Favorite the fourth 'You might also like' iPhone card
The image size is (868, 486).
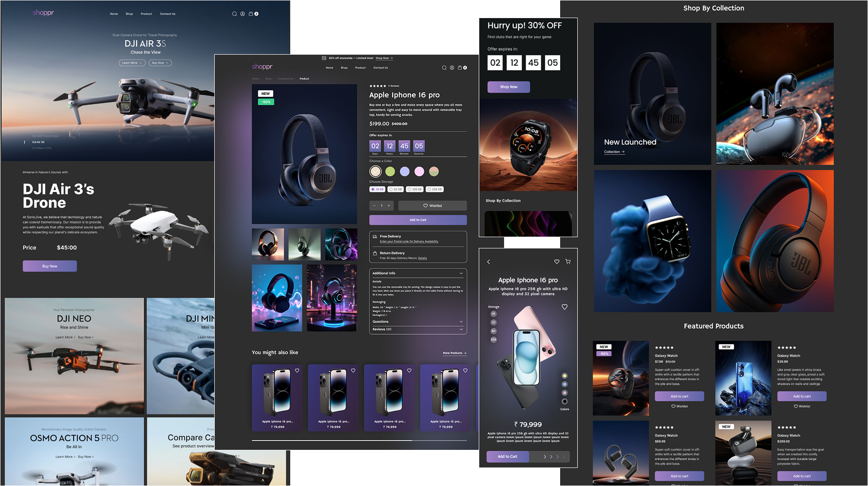pos(465,370)
